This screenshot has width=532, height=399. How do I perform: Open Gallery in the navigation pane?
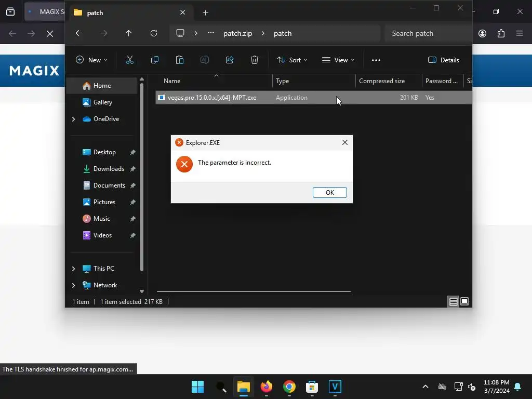tap(102, 102)
